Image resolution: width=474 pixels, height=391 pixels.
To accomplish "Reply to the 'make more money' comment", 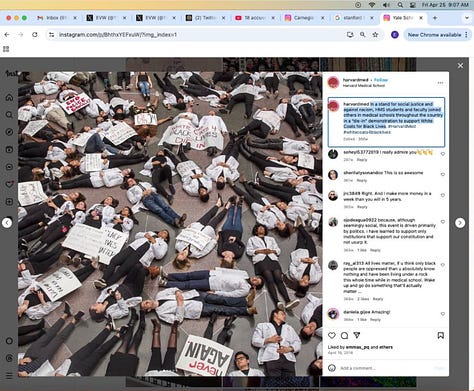I will 362,207.
